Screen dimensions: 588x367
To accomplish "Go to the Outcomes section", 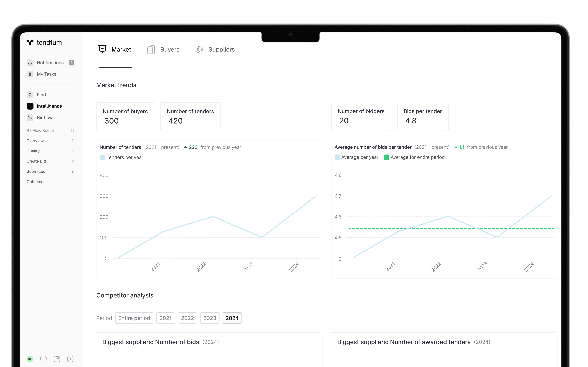I will point(36,182).
